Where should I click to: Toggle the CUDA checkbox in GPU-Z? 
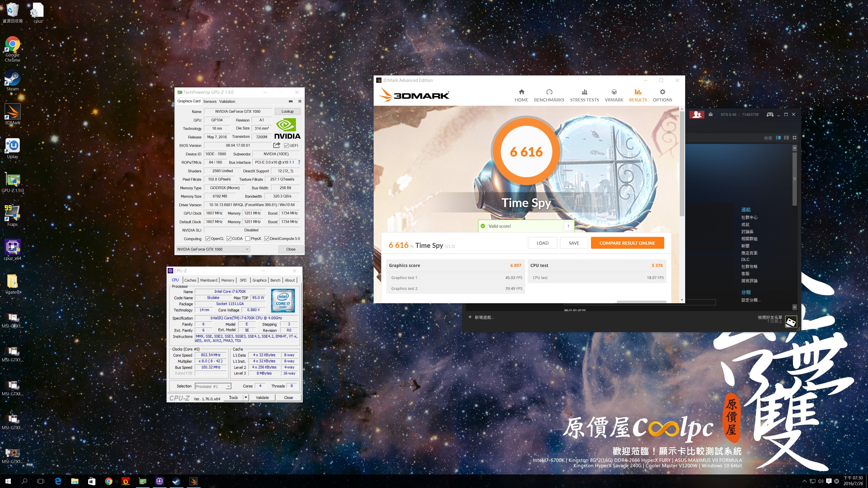point(229,238)
